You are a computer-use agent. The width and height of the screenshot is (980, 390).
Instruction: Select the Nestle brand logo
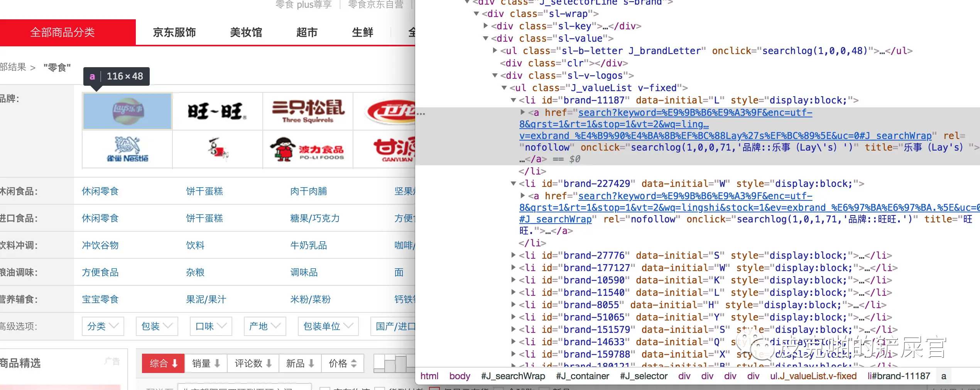tap(127, 149)
